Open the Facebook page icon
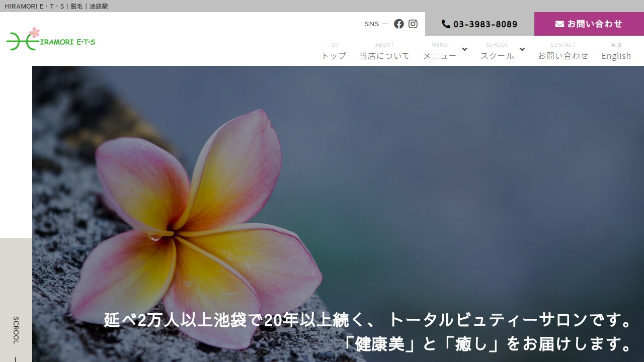 click(x=399, y=24)
